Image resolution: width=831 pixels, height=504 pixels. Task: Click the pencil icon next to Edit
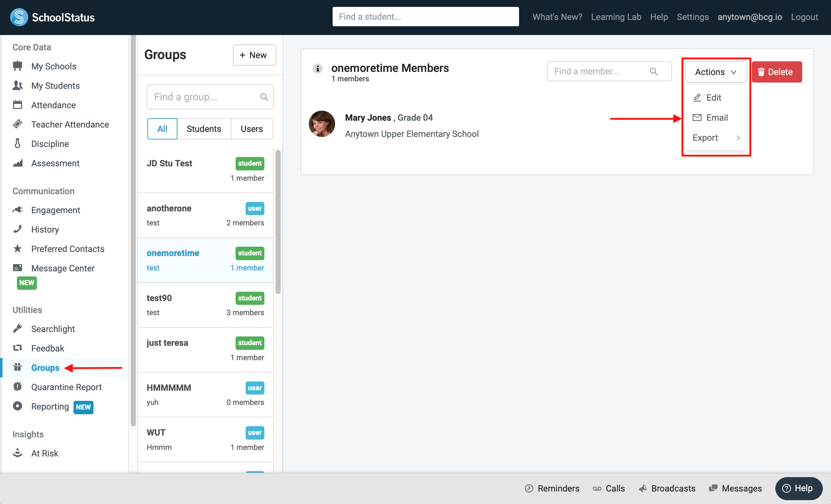tap(697, 98)
